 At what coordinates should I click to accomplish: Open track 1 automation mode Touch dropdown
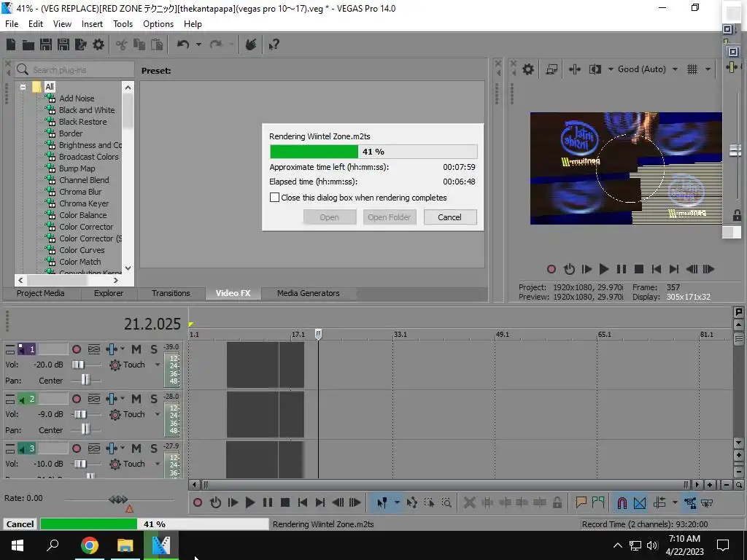(158, 365)
